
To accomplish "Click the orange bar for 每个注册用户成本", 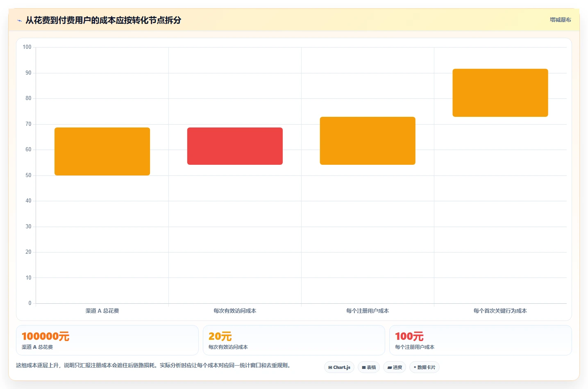I will [x=368, y=141].
